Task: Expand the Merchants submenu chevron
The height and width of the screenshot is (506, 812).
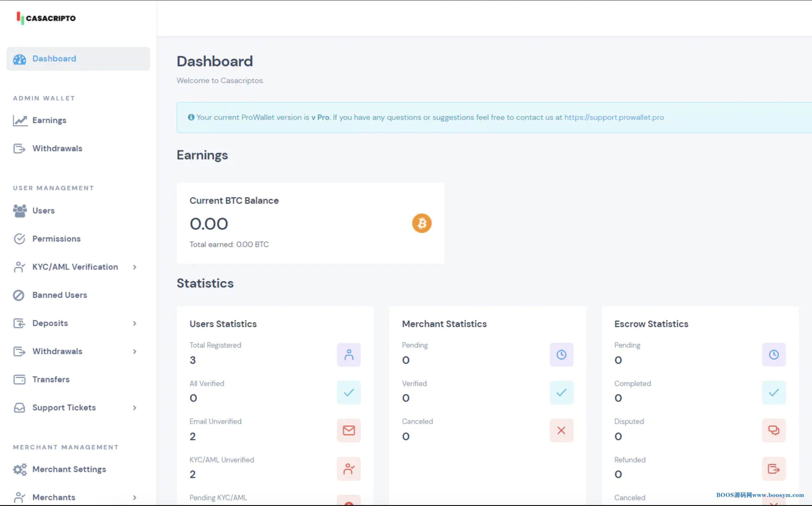Action: pyautogui.click(x=135, y=498)
